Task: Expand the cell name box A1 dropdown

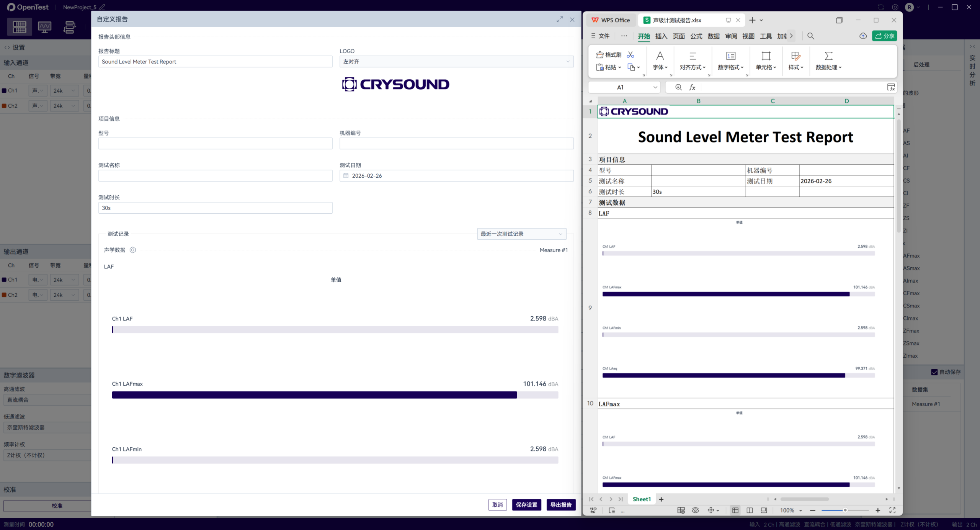Action: (x=655, y=87)
